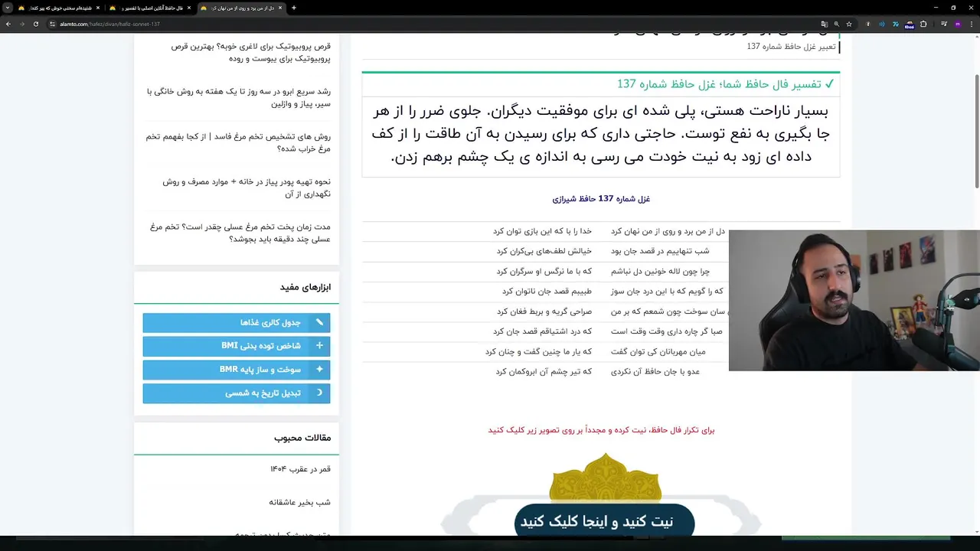Click the green checkmark beside 'تفسیر فال حافظ شما'
Viewport: 980px width, 551px height.
pos(829,84)
